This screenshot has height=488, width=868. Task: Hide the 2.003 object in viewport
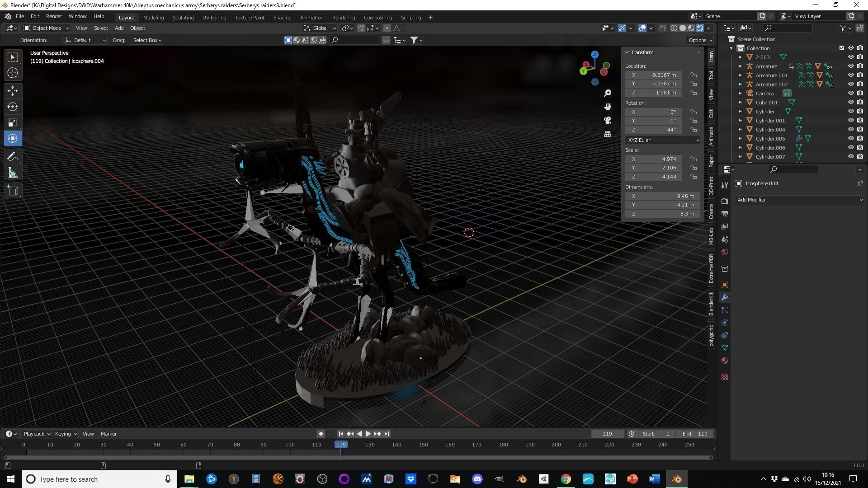[851, 57]
